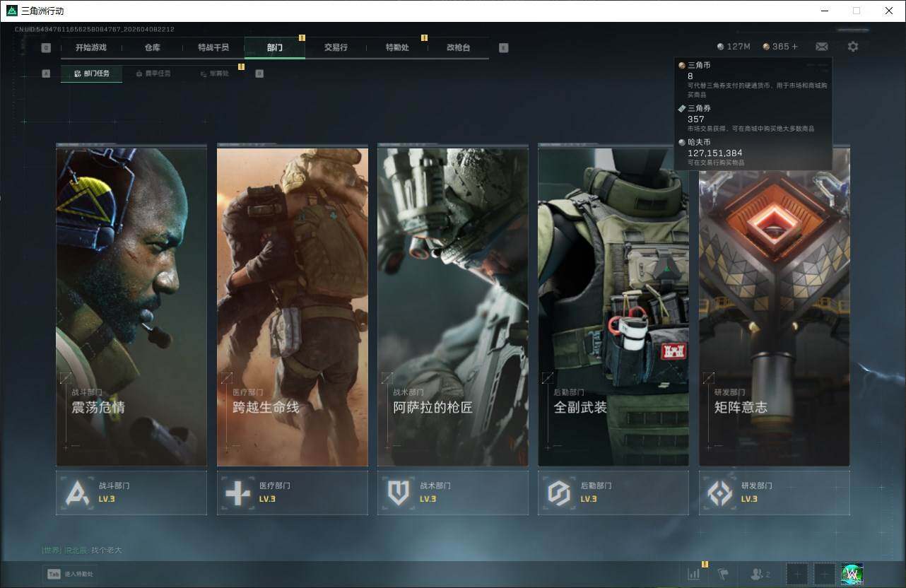The image size is (906, 588).
Task: Switch to the 交易行 tab
Action: 336,47
